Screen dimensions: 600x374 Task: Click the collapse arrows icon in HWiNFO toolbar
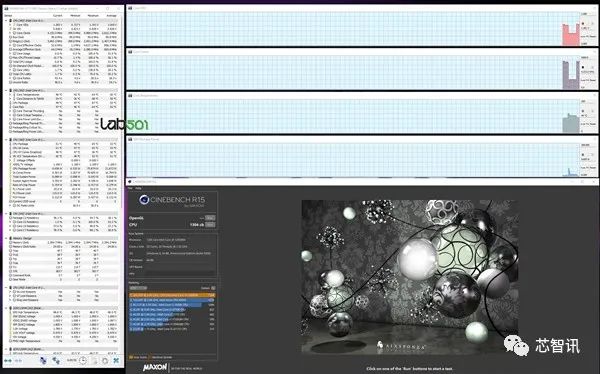tap(18, 361)
